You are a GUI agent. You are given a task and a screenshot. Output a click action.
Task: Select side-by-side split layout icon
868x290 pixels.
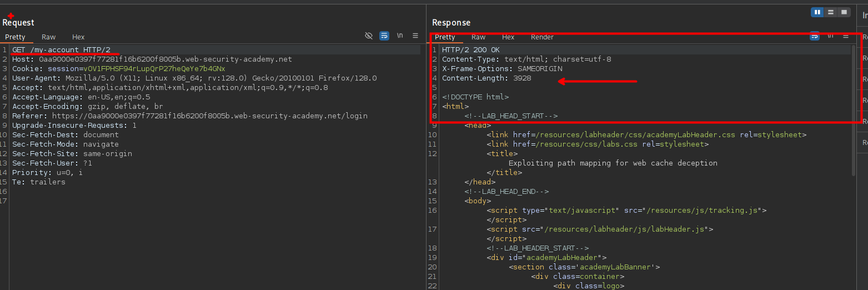(x=817, y=12)
